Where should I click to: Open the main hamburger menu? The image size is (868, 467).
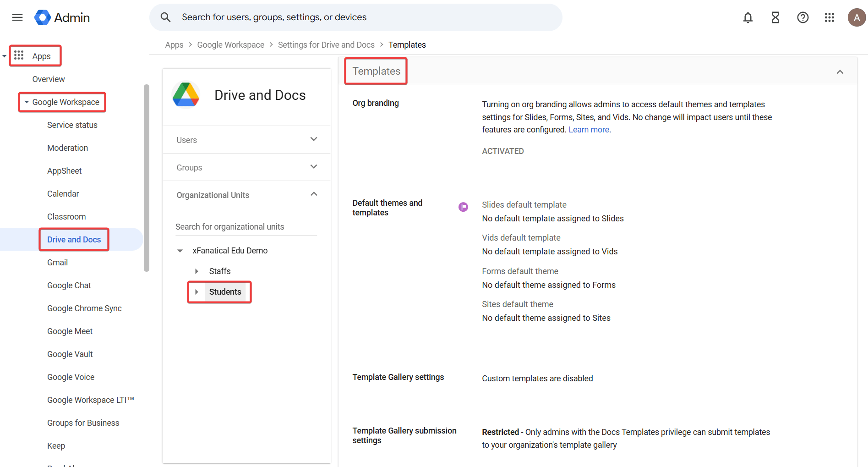17,17
